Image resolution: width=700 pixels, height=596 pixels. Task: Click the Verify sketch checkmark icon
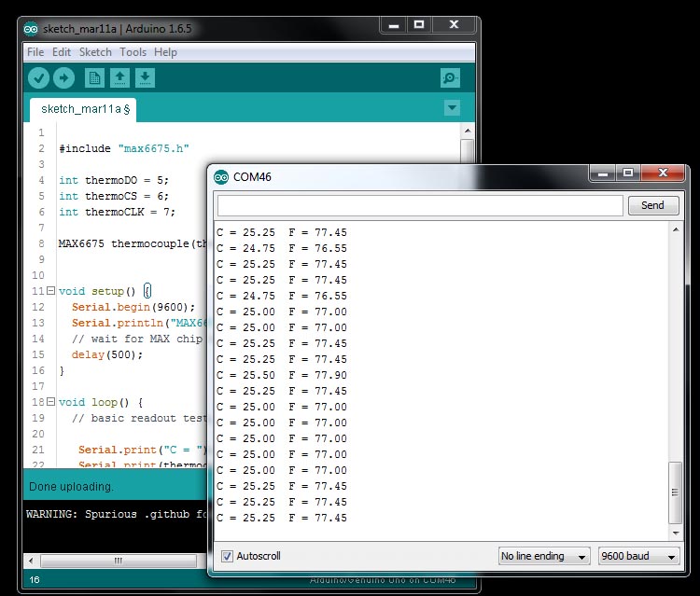(x=38, y=78)
